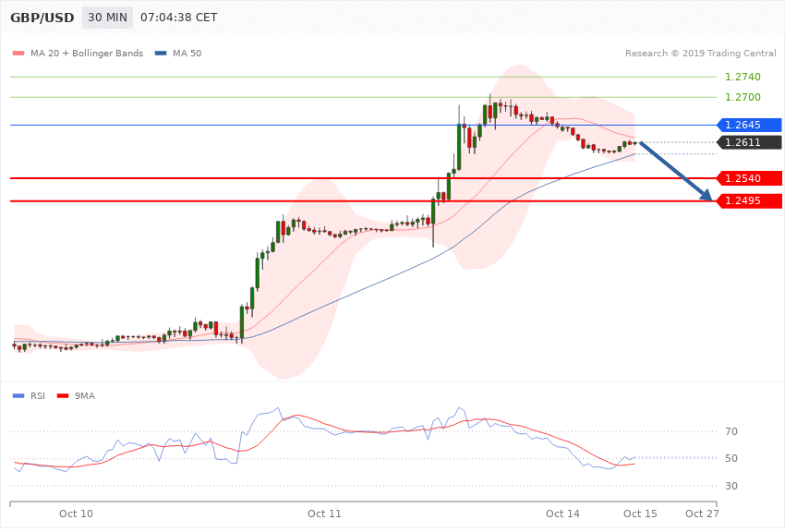This screenshot has width=785, height=532.
Task: Click the blue RSI legend swatch
Action: click(18, 396)
